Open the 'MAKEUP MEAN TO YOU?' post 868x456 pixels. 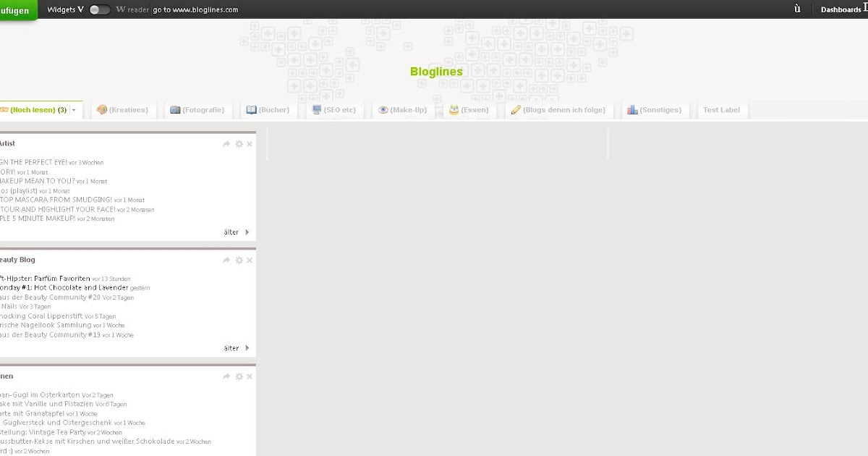tap(37, 181)
